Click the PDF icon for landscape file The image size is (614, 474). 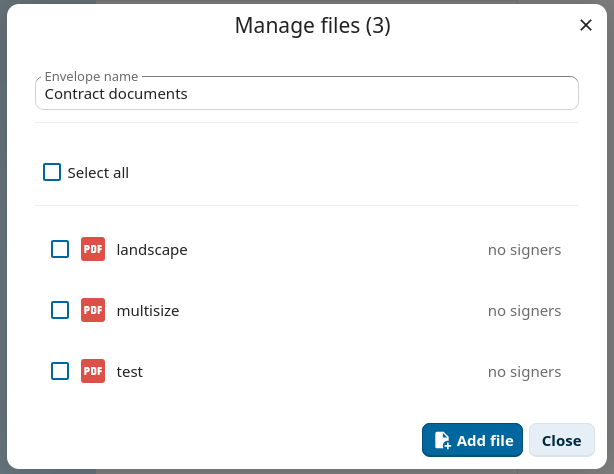pyautogui.click(x=93, y=249)
